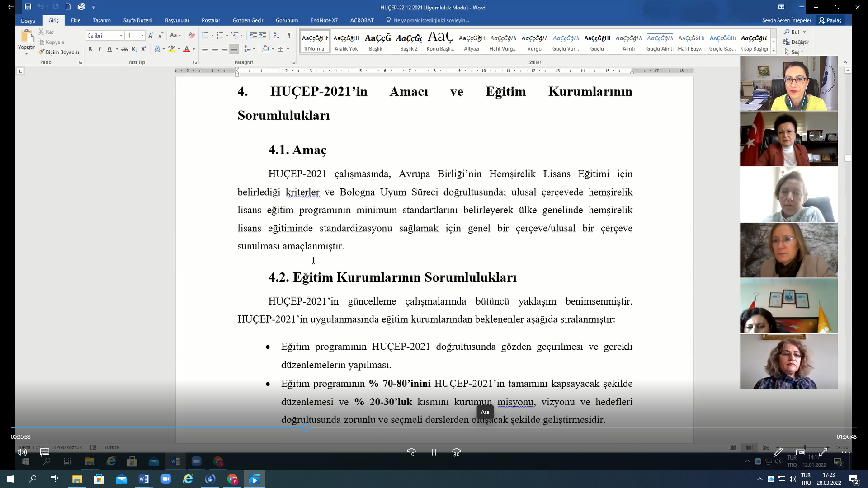
Task: Sort text with the A-Z icon
Action: point(277,35)
